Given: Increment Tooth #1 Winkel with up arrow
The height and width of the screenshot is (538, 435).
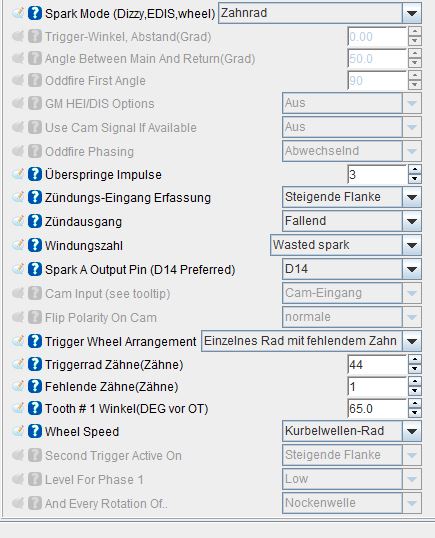Looking at the screenshot, I should (x=415, y=404).
